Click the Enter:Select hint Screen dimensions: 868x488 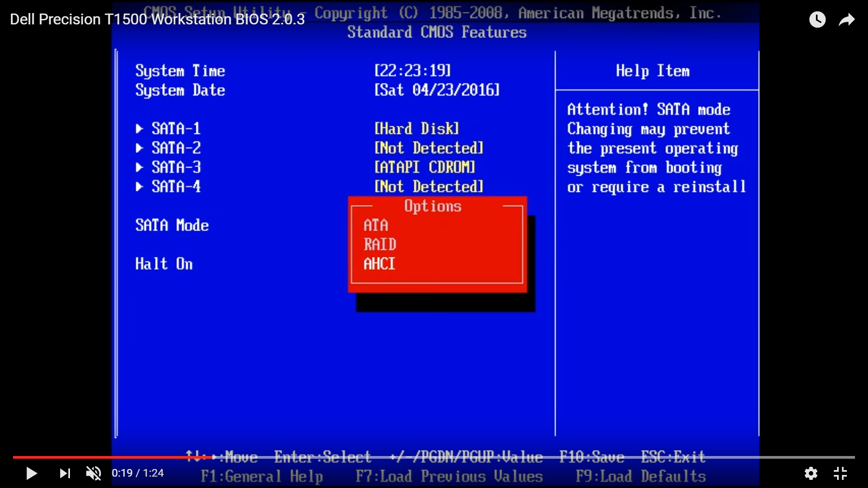pos(323,457)
